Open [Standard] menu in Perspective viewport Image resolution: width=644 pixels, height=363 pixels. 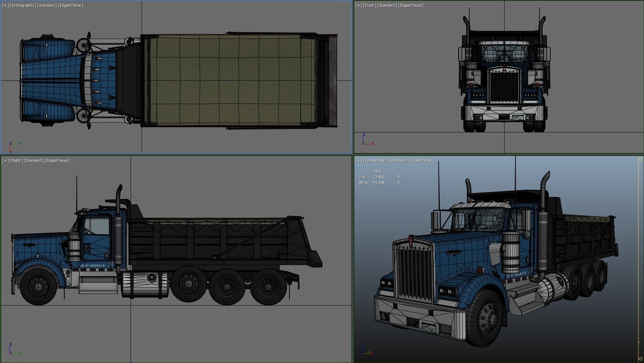coord(397,160)
